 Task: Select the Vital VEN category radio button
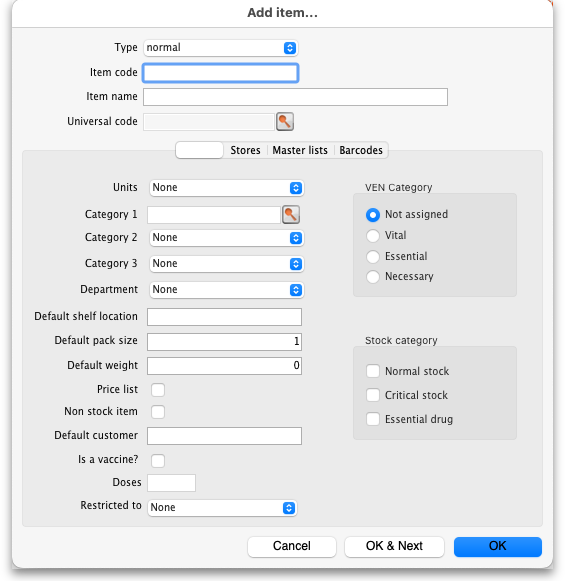pyautogui.click(x=373, y=236)
